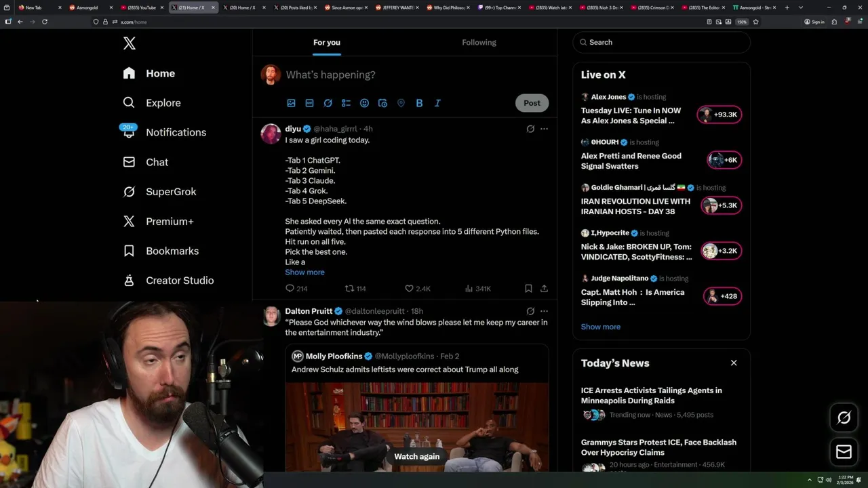Share diyu's post
868x488 pixels.
(x=544, y=289)
